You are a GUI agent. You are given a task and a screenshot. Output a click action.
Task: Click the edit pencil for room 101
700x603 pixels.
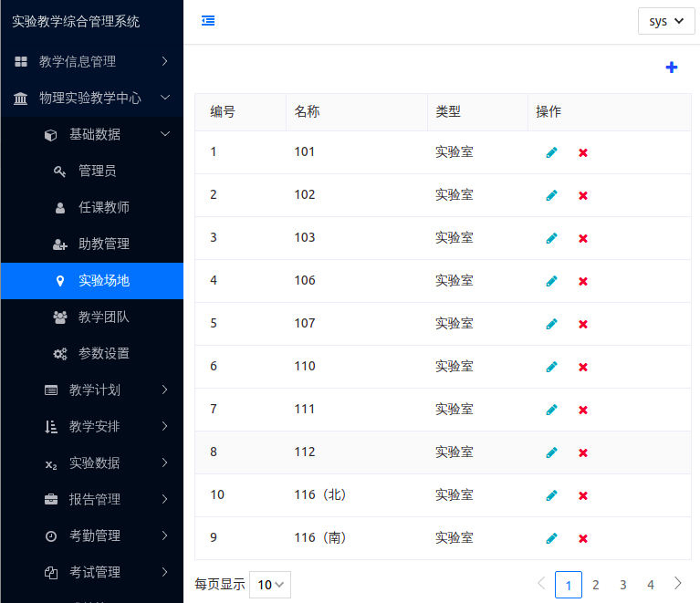[551, 152]
